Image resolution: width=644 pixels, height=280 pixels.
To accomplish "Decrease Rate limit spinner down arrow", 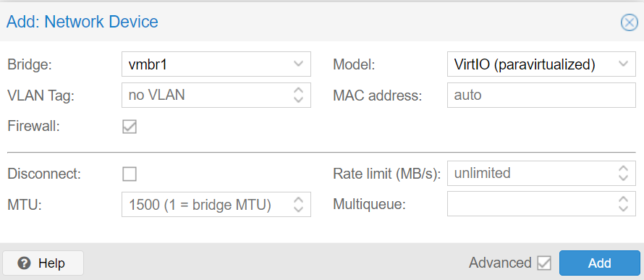I will (623, 177).
